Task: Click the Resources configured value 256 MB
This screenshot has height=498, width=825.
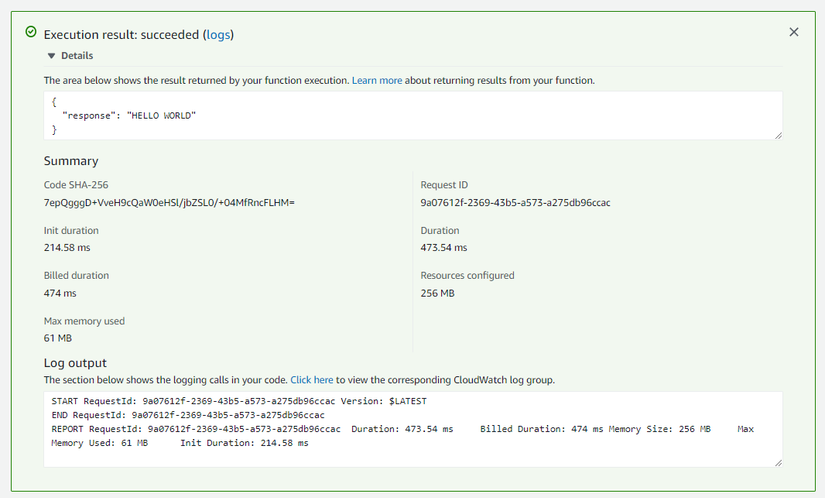Action: [x=437, y=293]
